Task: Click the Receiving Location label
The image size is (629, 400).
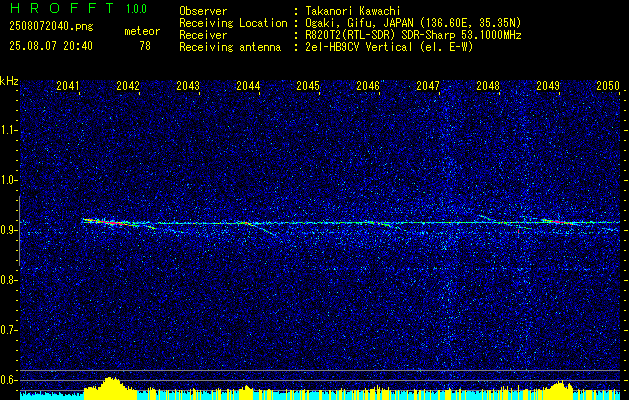Action: tap(233, 23)
